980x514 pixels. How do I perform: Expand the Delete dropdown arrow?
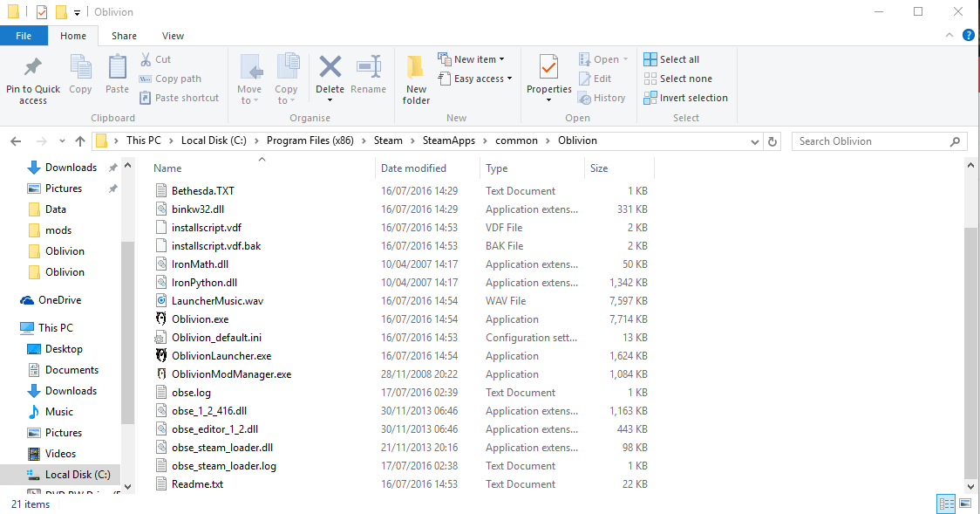[x=330, y=100]
